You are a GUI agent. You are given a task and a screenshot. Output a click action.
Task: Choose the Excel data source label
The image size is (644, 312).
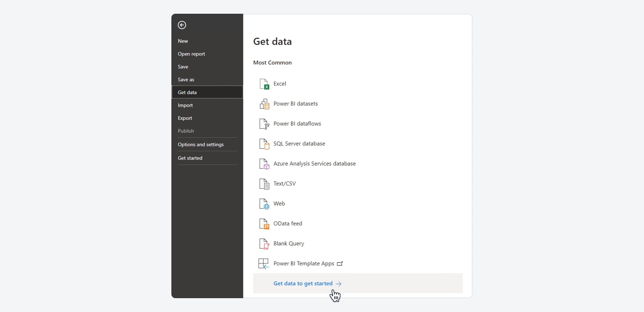(x=280, y=84)
